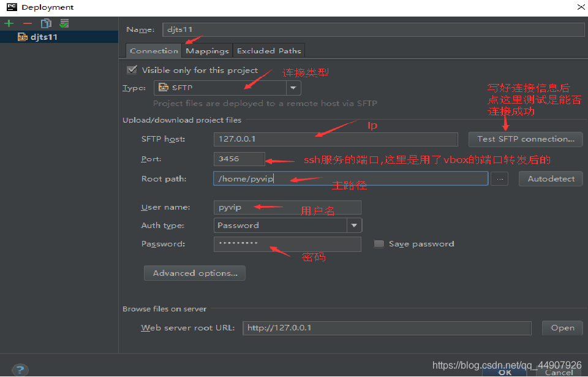Screen dimensions: 588x377
Task: Enable the Save password checkbox
Action: pos(379,244)
